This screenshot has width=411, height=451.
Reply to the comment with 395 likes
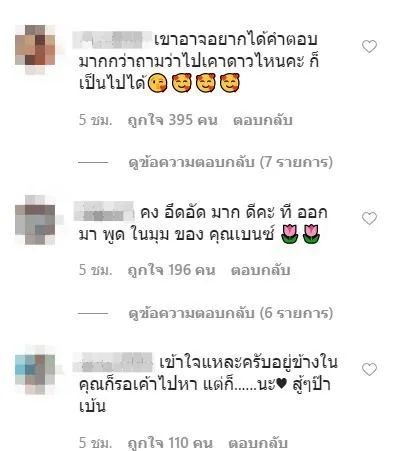[x=263, y=120]
